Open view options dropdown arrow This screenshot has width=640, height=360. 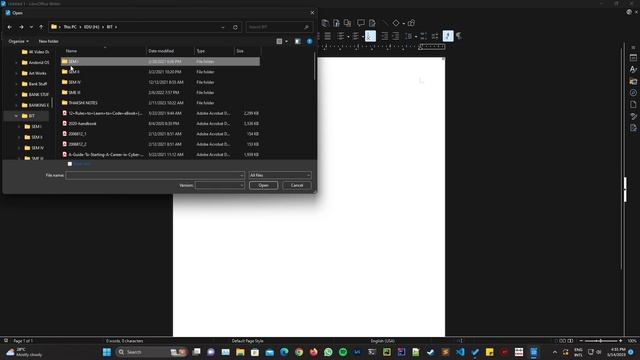click(286, 41)
